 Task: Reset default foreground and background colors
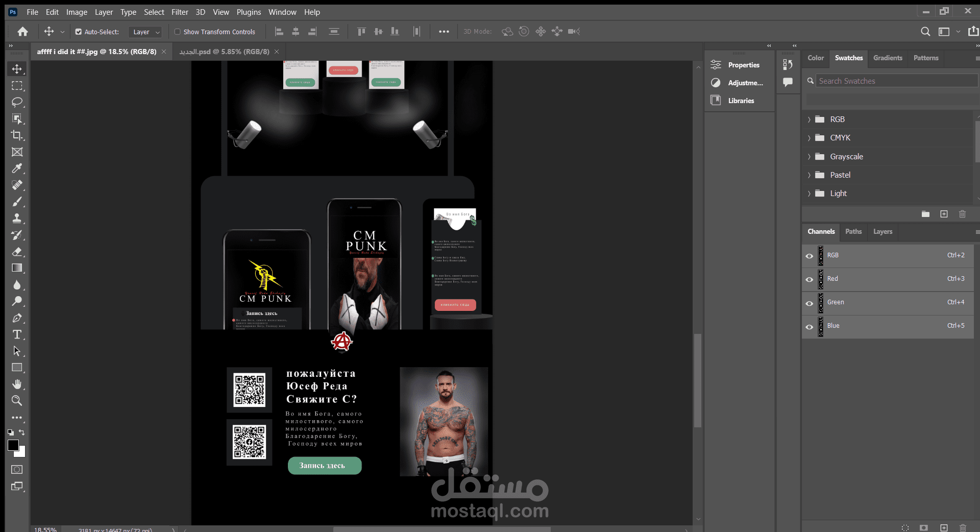11,432
